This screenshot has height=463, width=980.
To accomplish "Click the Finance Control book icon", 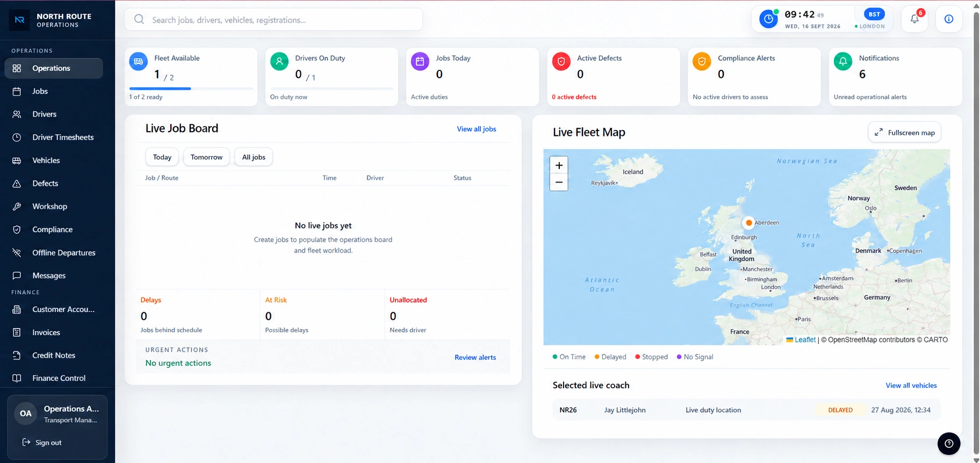I will pos(17,378).
